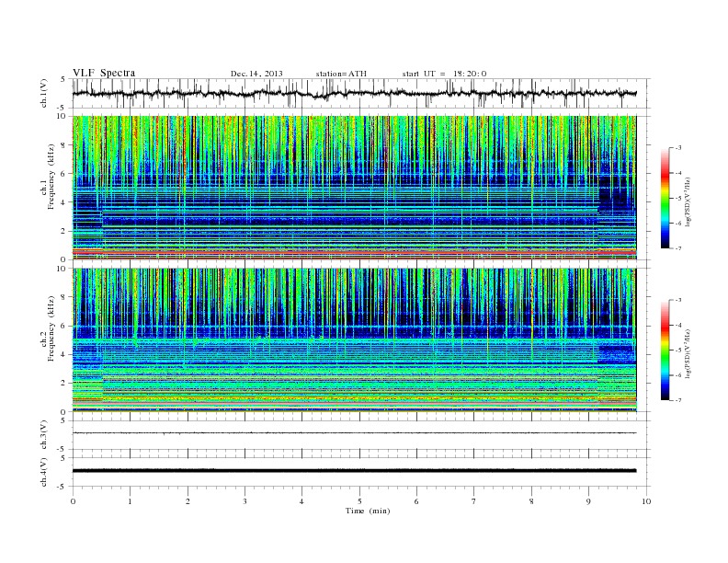
Task: Click the "7" tick on time axis
Action: [474, 501]
